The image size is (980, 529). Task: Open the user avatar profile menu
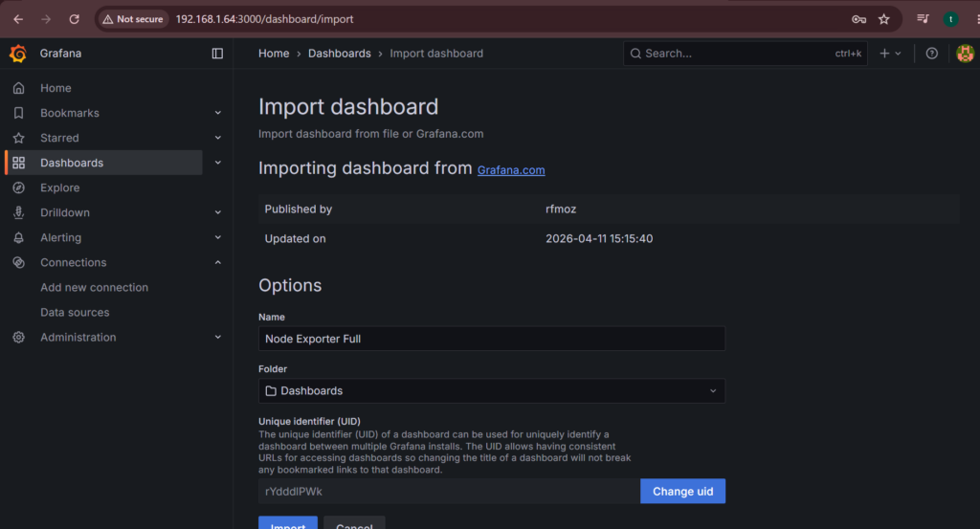click(x=965, y=54)
